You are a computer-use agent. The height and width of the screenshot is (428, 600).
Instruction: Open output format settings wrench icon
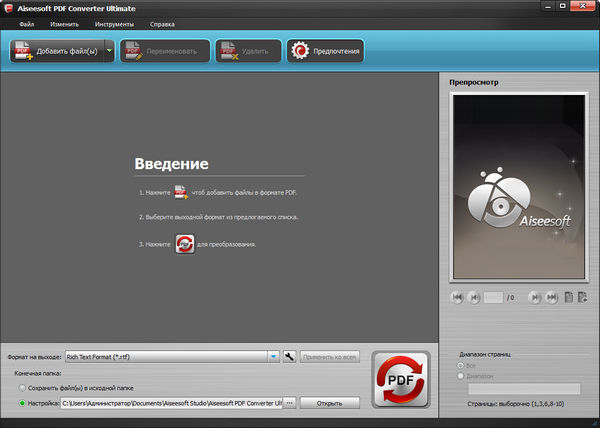pyautogui.click(x=290, y=356)
